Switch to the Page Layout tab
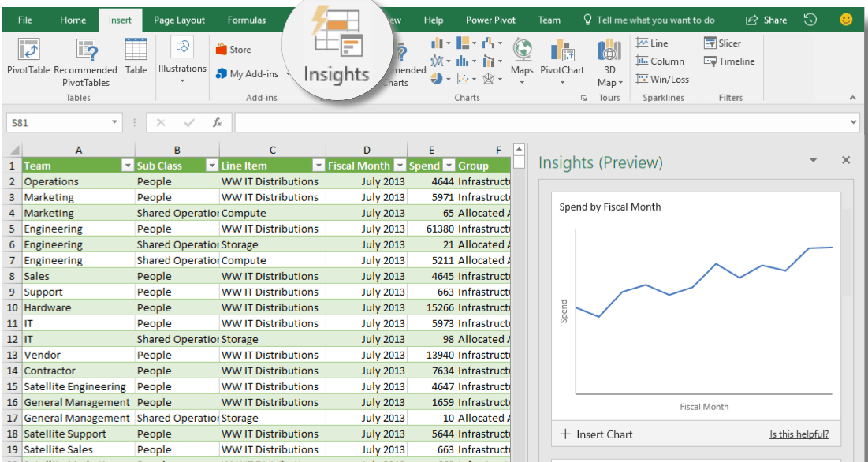 click(x=179, y=20)
